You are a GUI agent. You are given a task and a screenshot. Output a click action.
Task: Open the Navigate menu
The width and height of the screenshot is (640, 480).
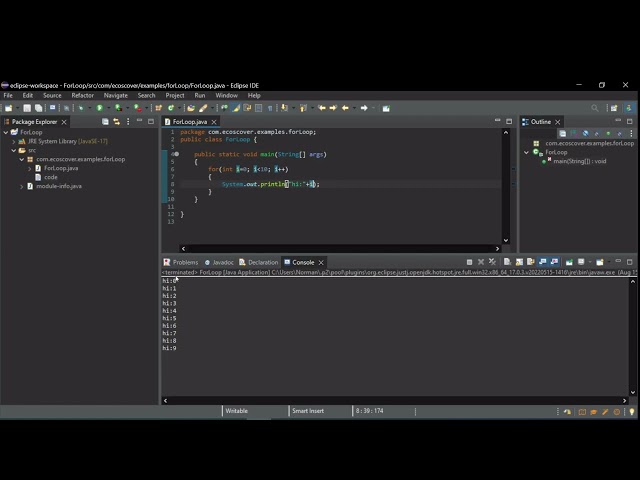116,96
